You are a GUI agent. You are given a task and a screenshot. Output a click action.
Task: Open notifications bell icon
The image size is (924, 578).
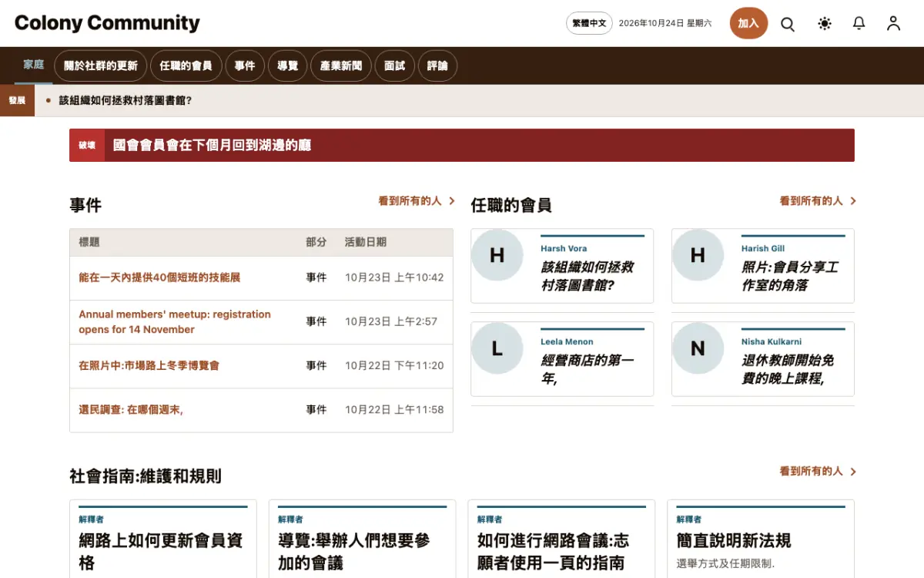pos(859,24)
